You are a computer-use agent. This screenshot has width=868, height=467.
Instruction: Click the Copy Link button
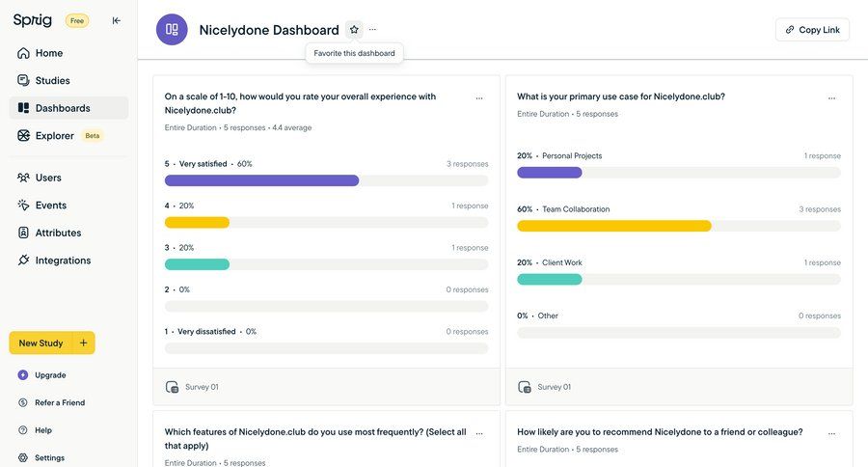812,30
